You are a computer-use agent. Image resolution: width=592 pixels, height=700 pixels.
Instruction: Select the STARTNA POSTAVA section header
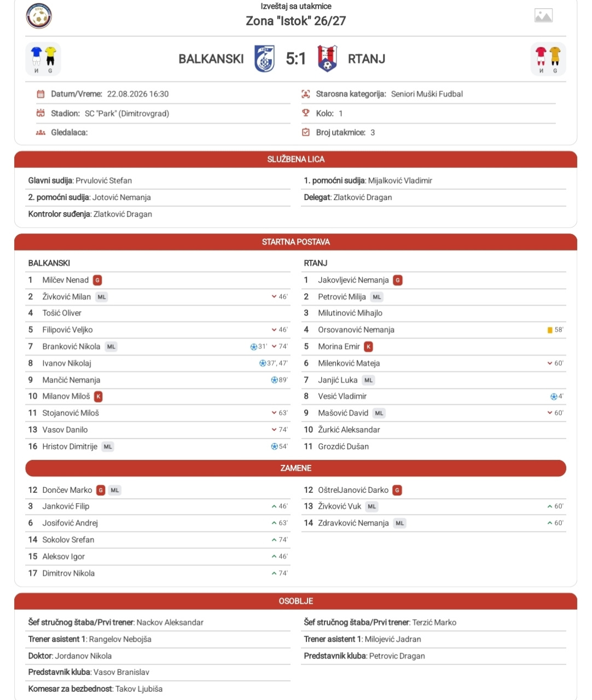(x=296, y=242)
